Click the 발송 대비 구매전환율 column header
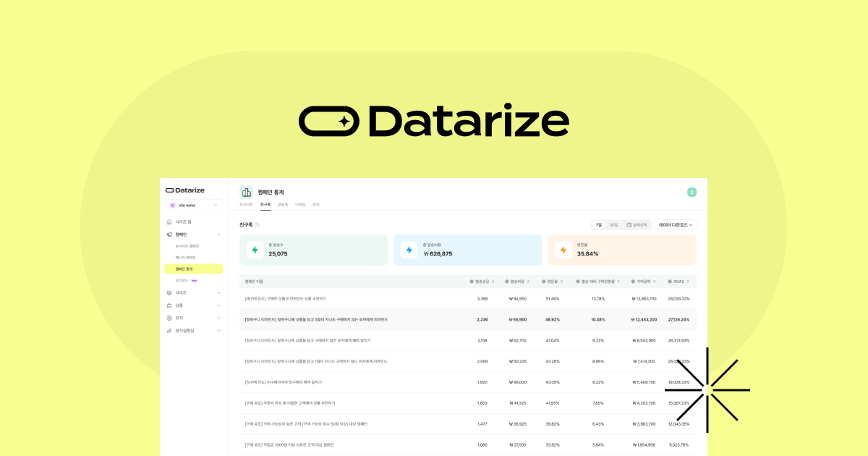The image size is (868, 456). (597, 281)
